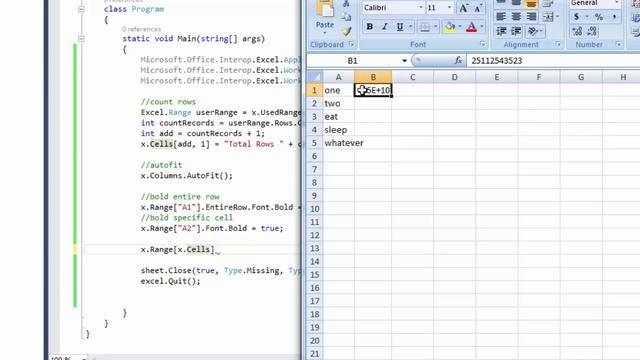Select cell containing 'whatever'
The image size is (640, 360).
[338, 143]
